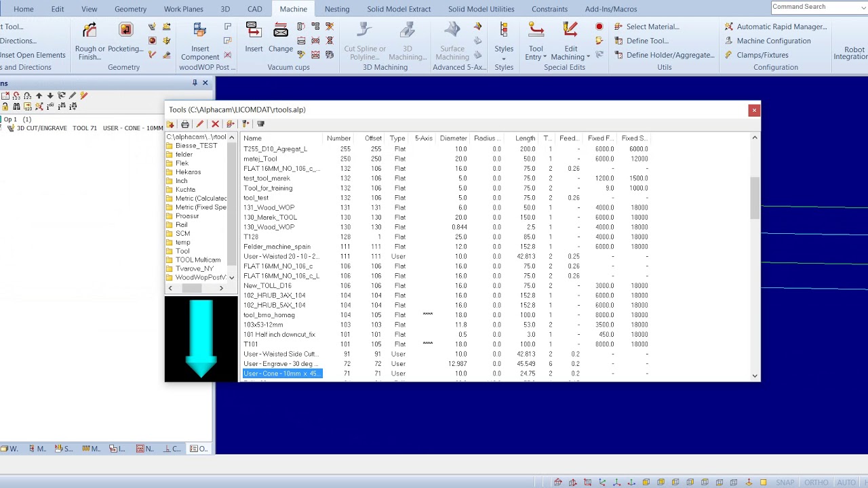Click Define Tool button
This screenshot has width=868, height=488.
click(x=642, y=41)
